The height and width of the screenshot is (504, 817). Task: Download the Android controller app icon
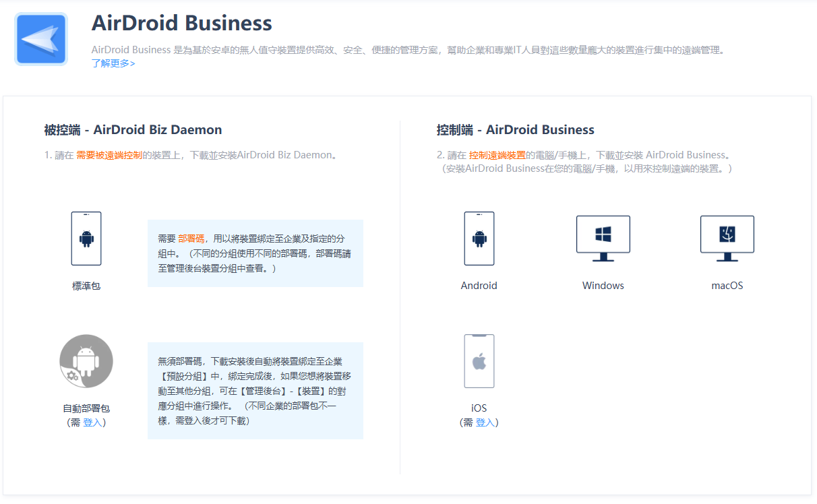point(479,239)
